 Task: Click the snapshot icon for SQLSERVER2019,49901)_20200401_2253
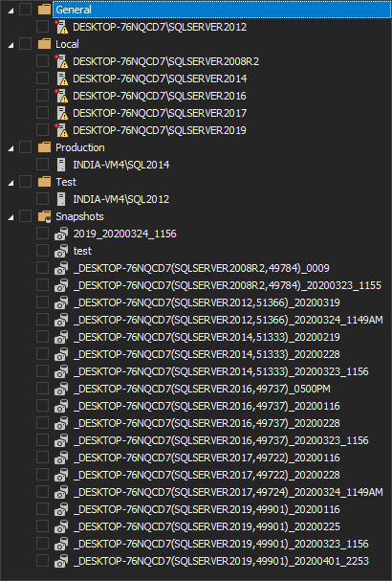(x=61, y=561)
